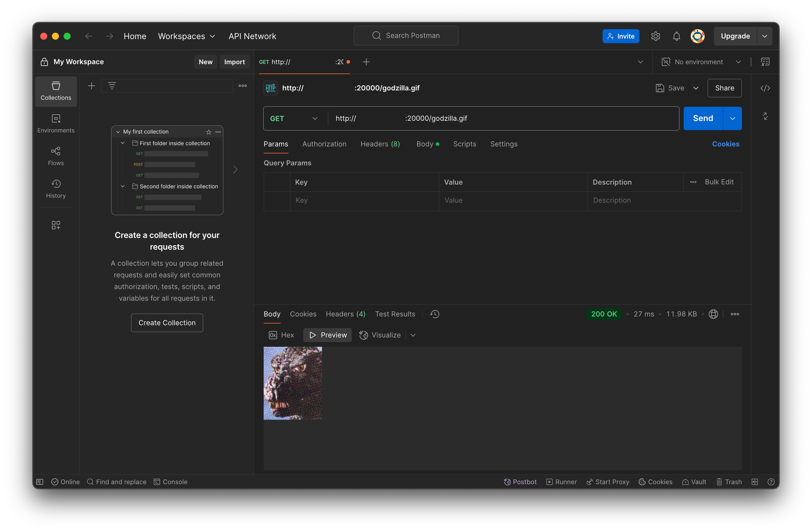
Task: Open the GET method dropdown
Action: (294, 118)
